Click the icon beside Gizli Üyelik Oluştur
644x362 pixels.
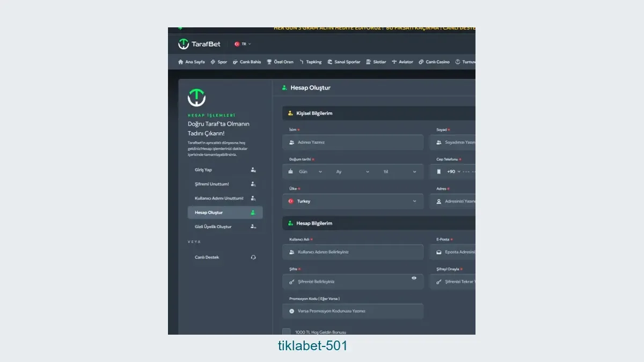pos(253,227)
